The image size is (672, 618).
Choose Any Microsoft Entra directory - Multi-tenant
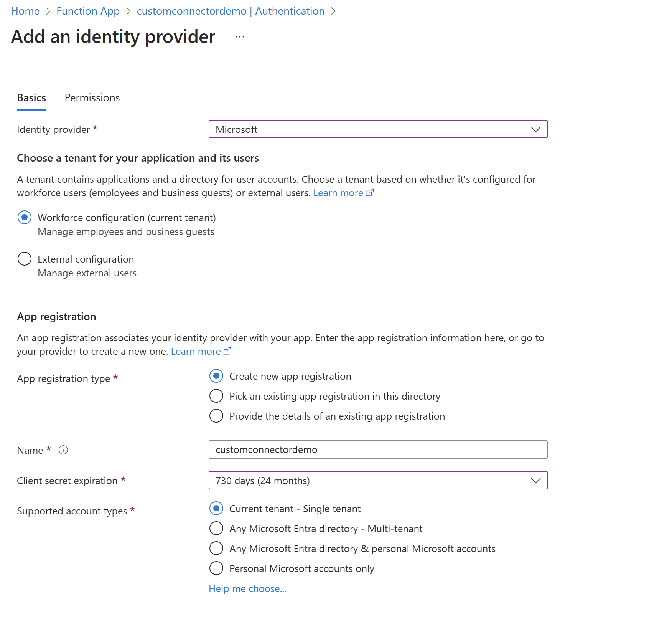[x=216, y=528]
